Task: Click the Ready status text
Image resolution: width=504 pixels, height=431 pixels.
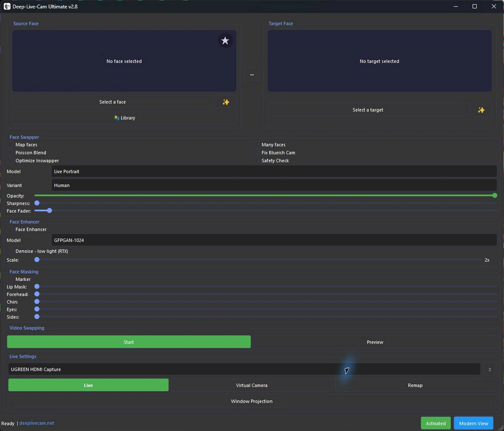Action: [x=8, y=423]
